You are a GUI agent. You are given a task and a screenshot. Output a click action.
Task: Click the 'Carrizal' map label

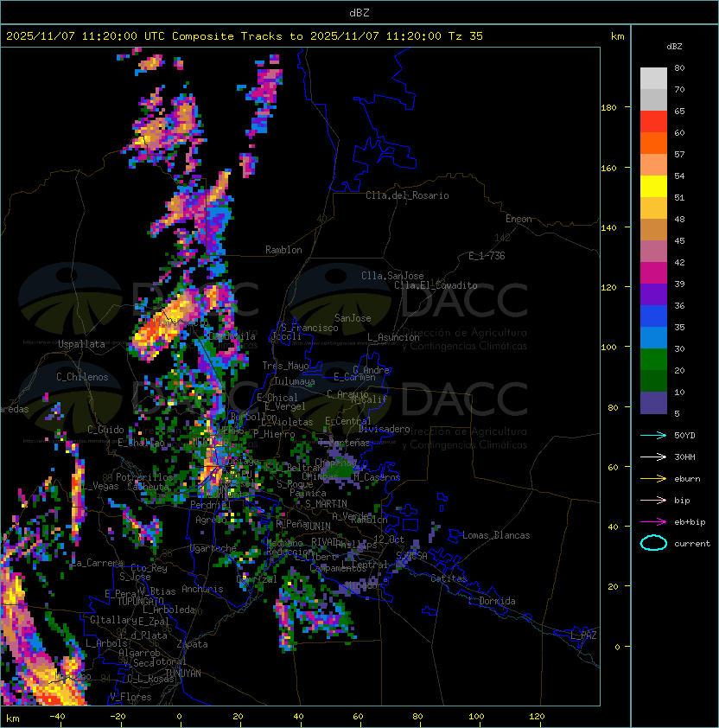tap(257, 579)
